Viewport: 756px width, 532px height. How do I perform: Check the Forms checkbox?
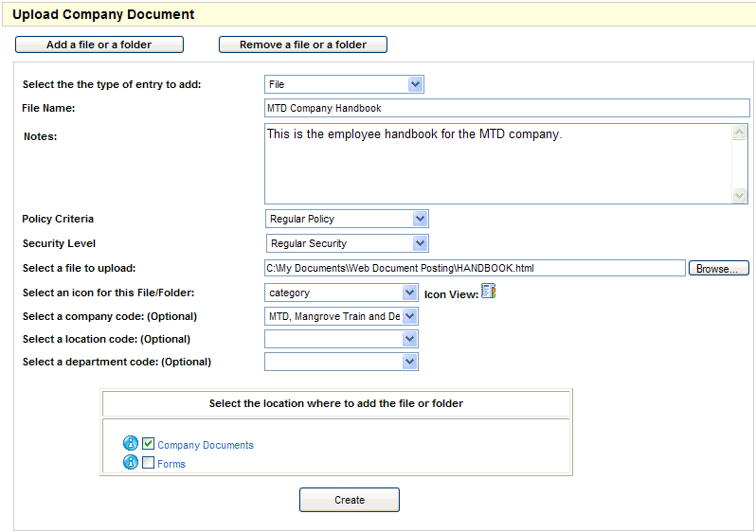click(148, 463)
